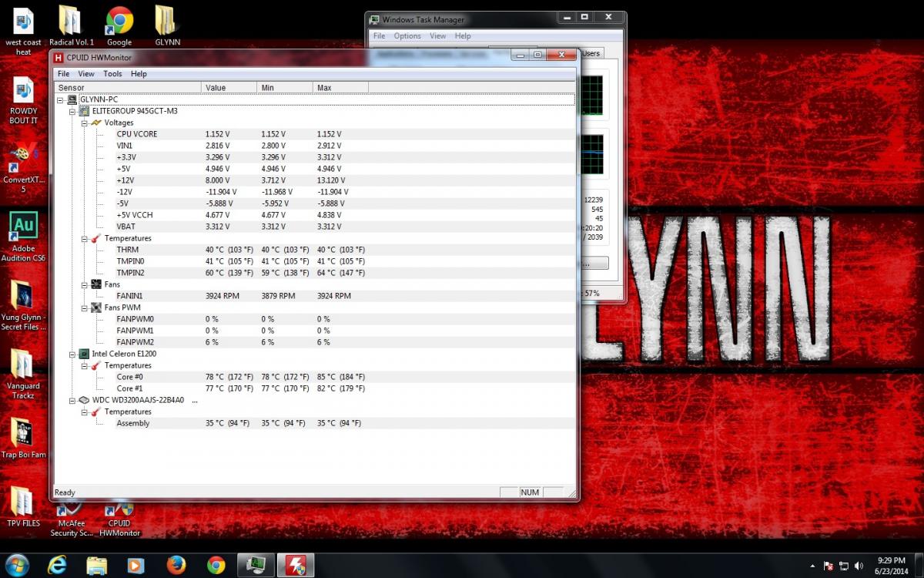Open the Task Manager File menu
Image resolution: width=924 pixels, height=578 pixels.
coord(379,36)
